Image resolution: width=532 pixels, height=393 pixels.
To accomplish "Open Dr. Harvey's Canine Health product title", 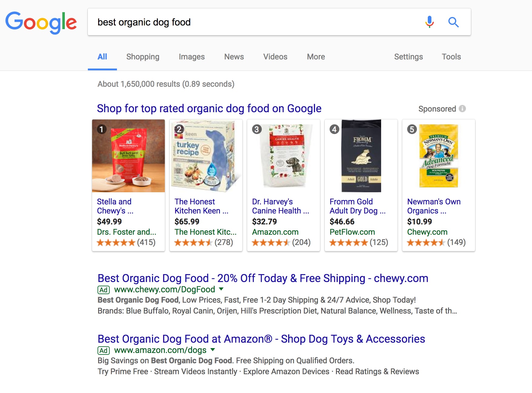I will point(281,206).
